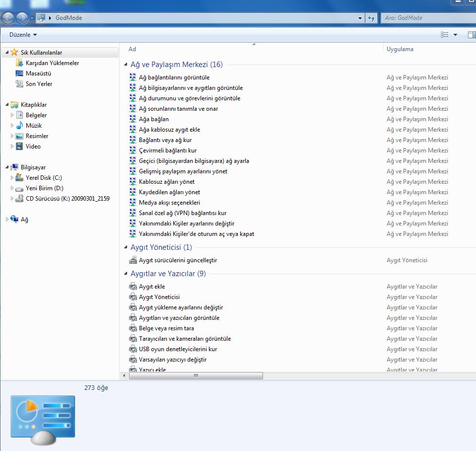Collapse the Kitaplıklar tree node
Viewport: 476px width, 451px height.
7,104
